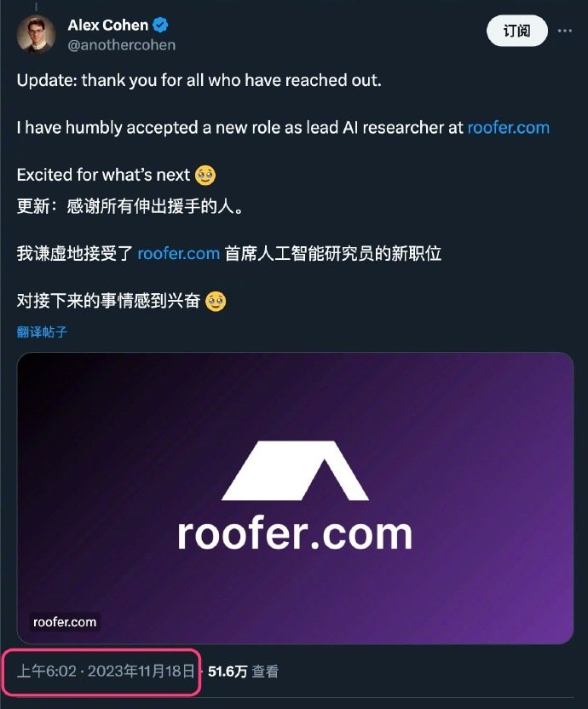Open Alex Cohen's profile picture
This screenshot has height=709, width=588.
point(36,34)
